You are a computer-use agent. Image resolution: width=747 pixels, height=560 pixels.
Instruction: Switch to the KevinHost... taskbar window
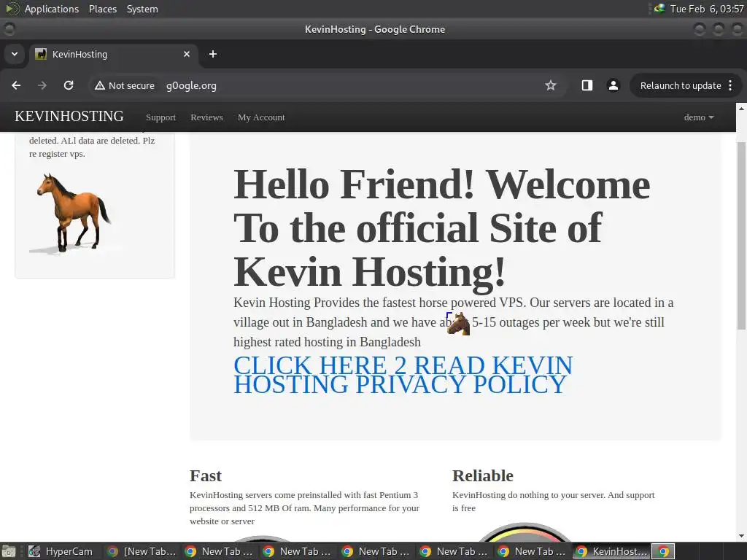pos(611,551)
